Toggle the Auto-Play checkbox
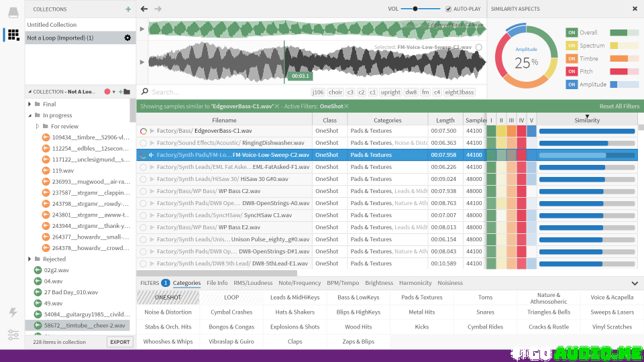The image size is (644, 362). point(448,9)
